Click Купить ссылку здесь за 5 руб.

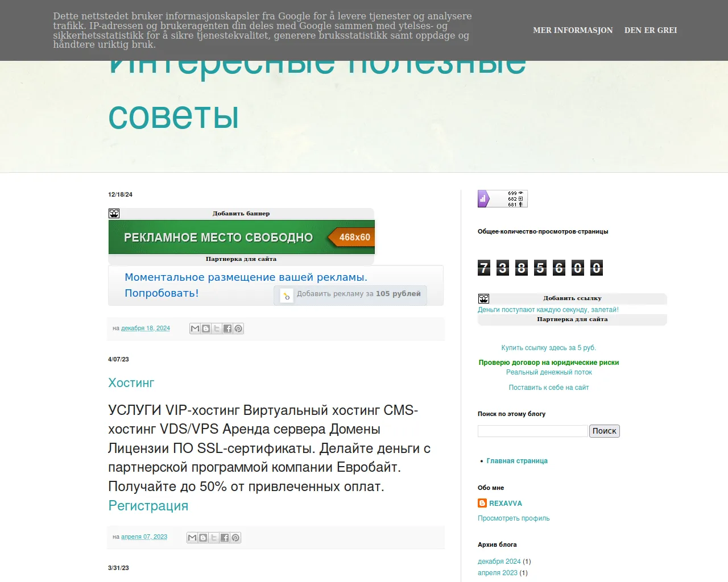click(x=549, y=348)
